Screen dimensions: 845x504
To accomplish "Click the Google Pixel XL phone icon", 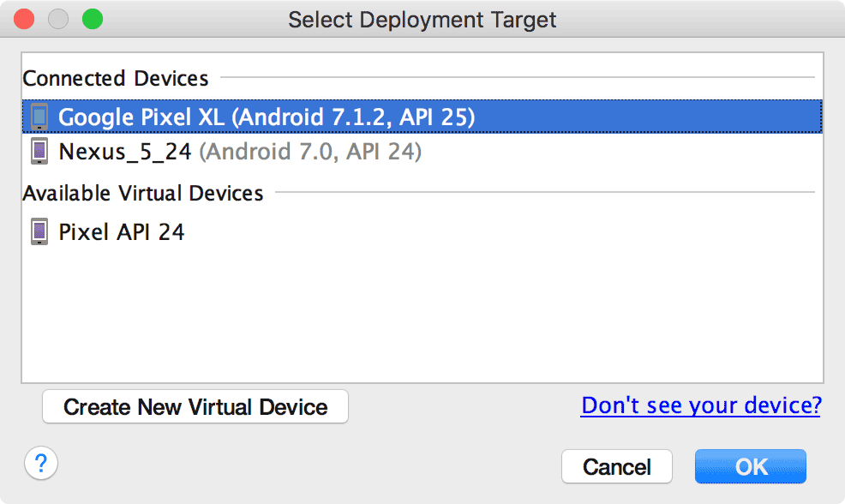I will click(x=39, y=117).
